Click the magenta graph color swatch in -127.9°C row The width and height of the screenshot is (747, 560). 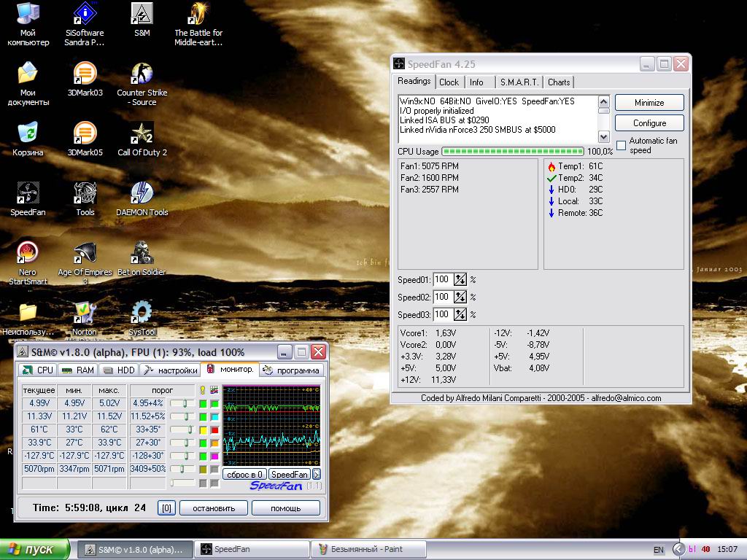(x=214, y=456)
